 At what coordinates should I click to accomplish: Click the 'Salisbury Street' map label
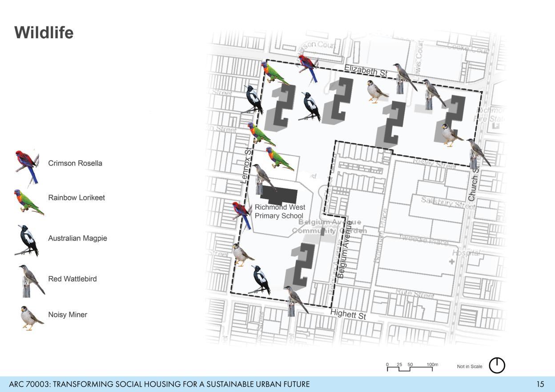click(x=448, y=203)
